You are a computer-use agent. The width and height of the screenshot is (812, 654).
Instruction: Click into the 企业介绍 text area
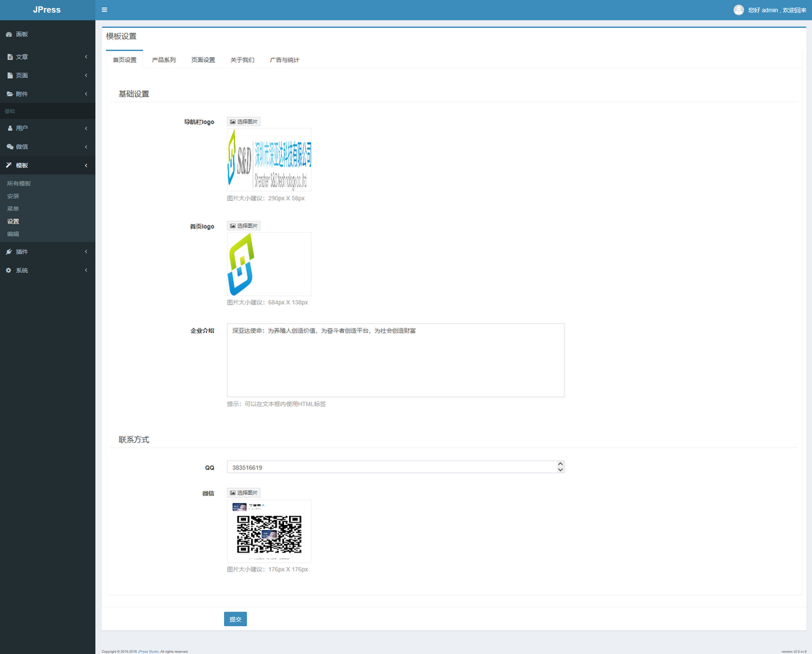tap(395, 361)
